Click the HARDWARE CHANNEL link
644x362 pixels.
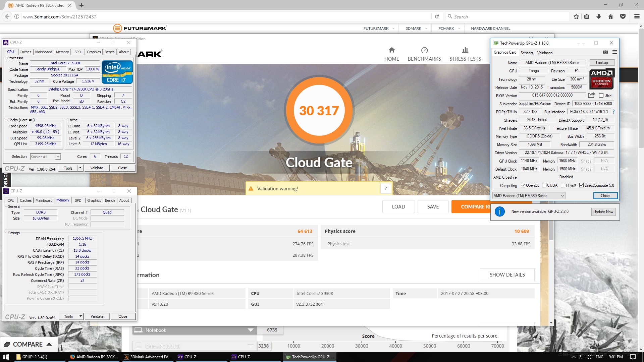coord(490,28)
